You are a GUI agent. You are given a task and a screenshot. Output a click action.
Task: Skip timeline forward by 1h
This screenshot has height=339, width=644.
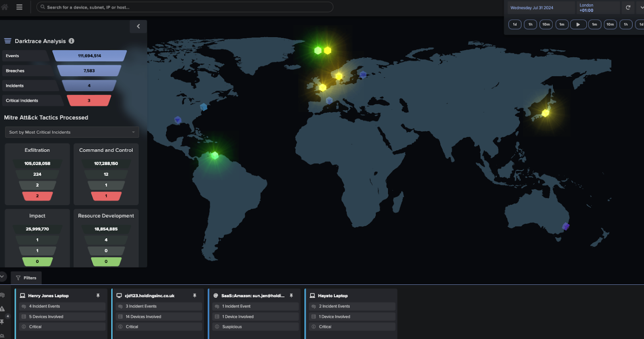(626, 25)
